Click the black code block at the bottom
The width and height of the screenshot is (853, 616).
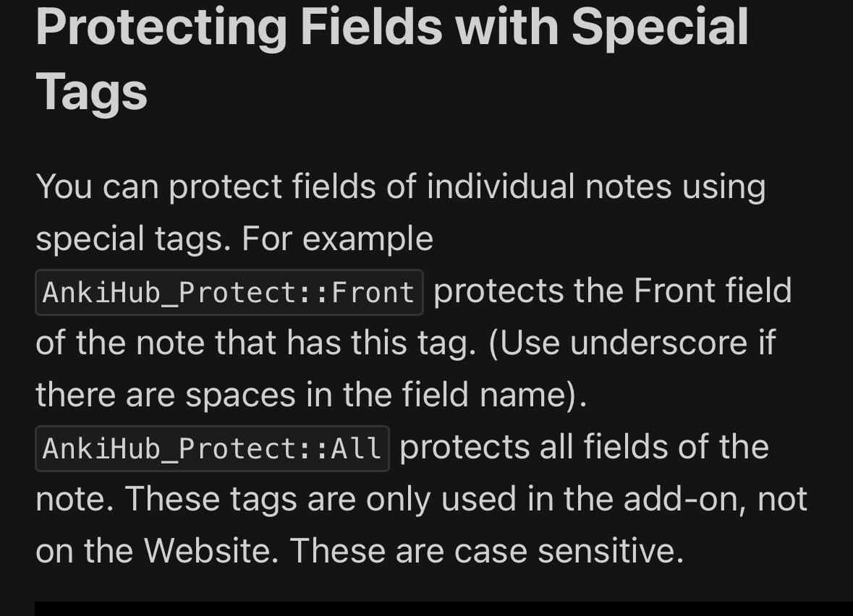(444, 608)
